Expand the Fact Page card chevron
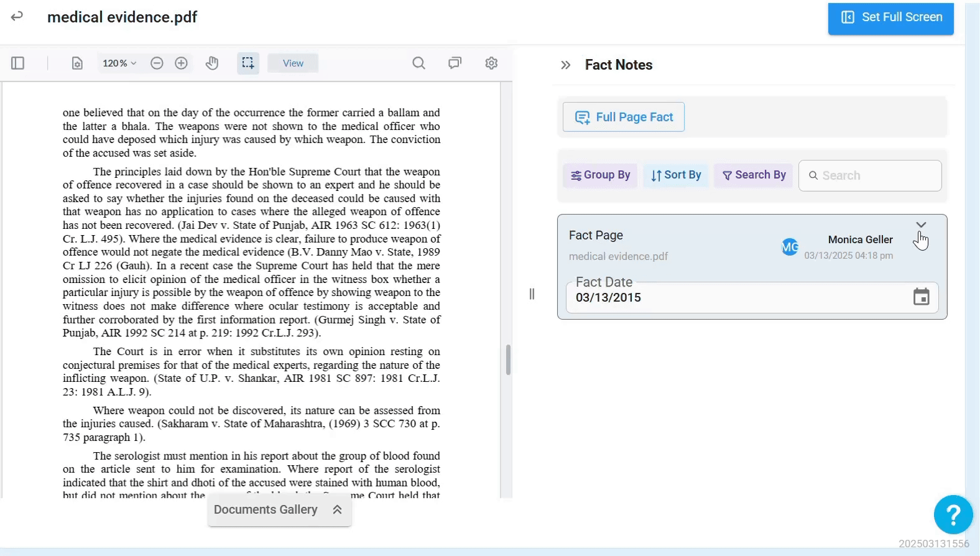 [x=921, y=225]
